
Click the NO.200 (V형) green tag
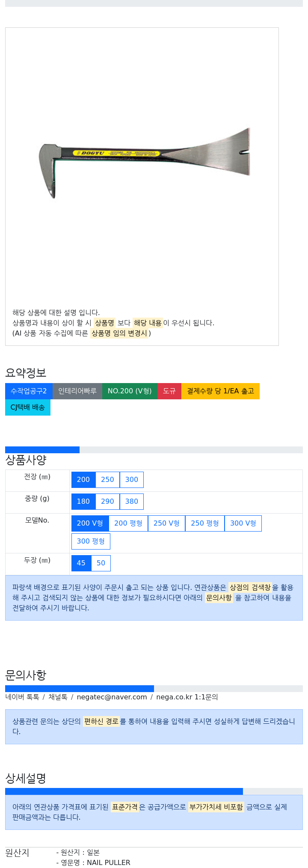[130, 391]
